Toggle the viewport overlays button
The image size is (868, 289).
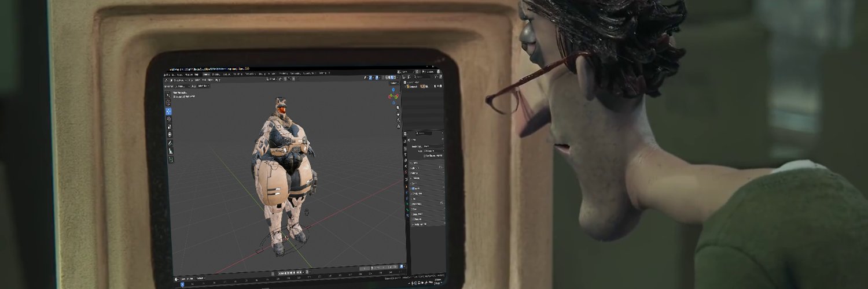(x=377, y=77)
